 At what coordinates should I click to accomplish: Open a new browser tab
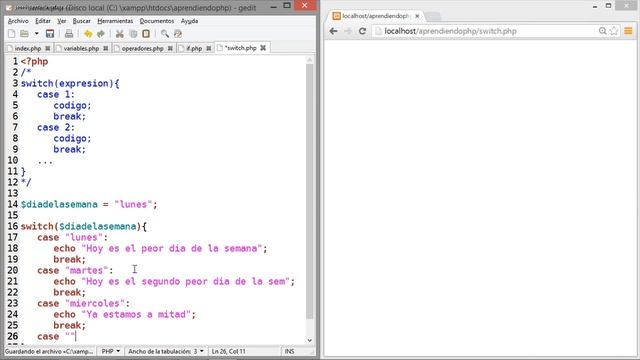tap(433, 16)
